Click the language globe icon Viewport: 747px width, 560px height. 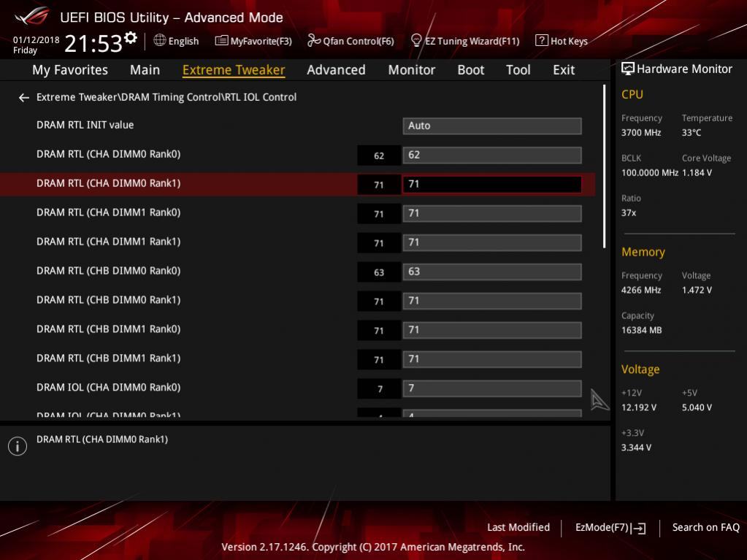(160, 40)
